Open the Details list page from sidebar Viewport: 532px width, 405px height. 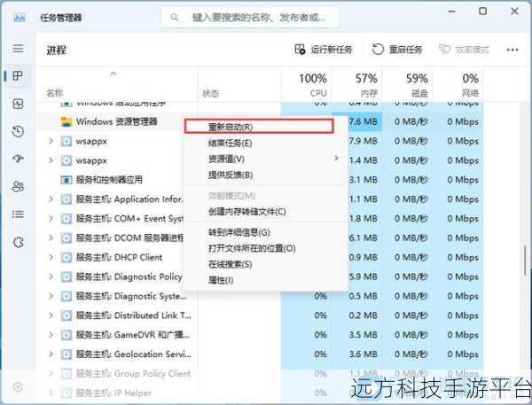click(18, 214)
